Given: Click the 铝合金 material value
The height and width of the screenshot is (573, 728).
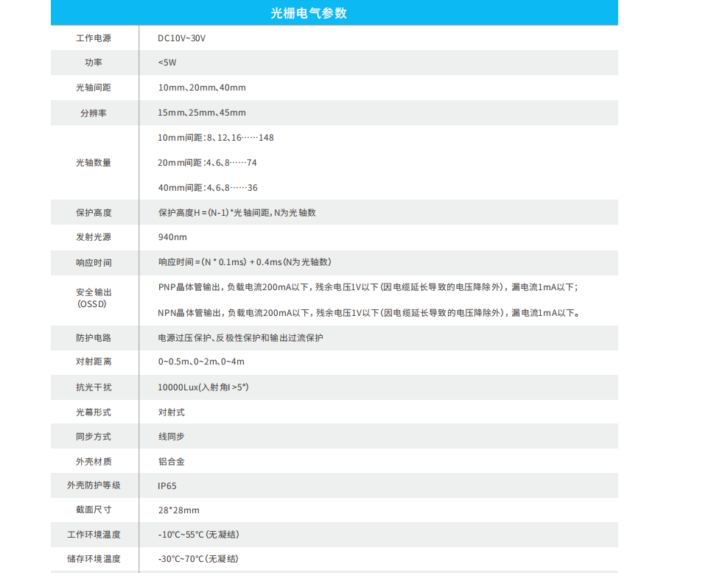Looking at the screenshot, I should pyautogui.click(x=172, y=462).
